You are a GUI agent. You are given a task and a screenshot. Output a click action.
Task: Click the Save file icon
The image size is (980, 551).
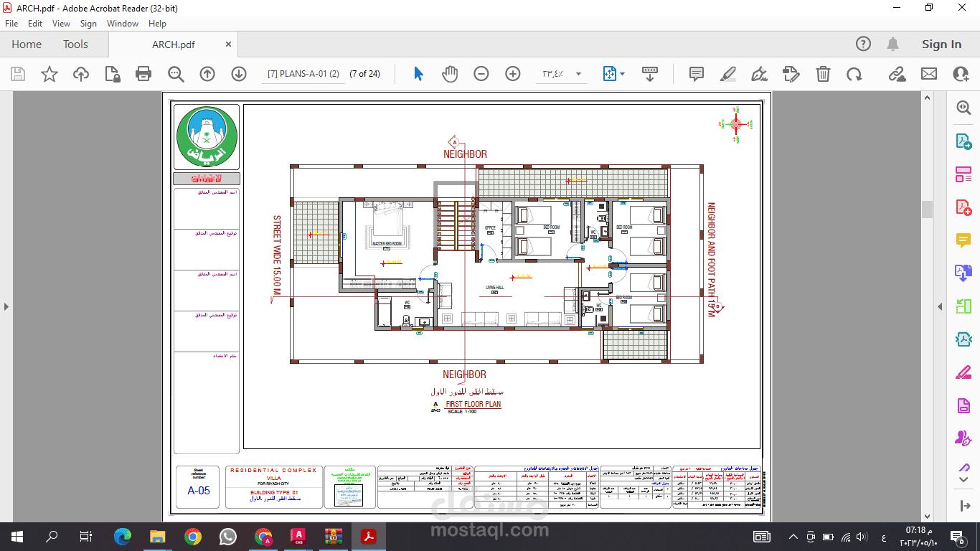tap(18, 74)
